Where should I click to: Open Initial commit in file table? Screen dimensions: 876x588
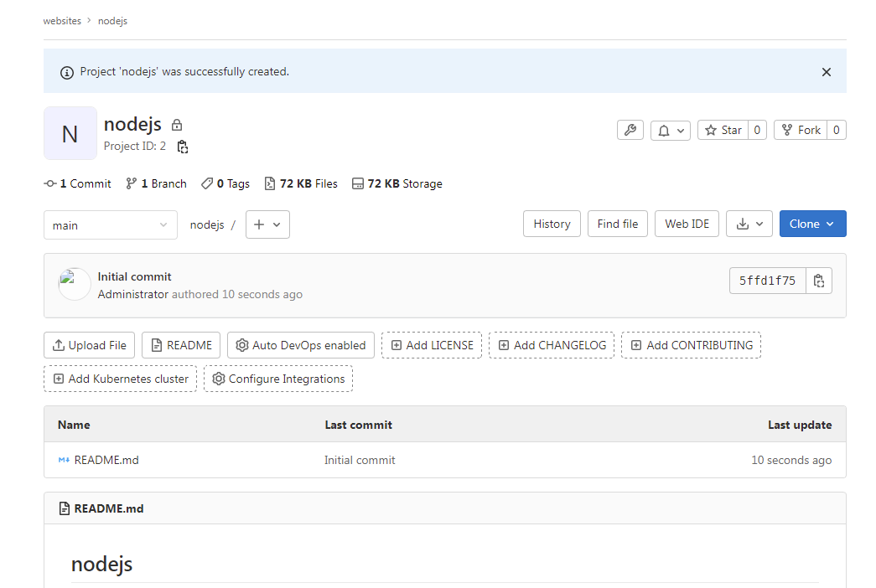[360, 460]
